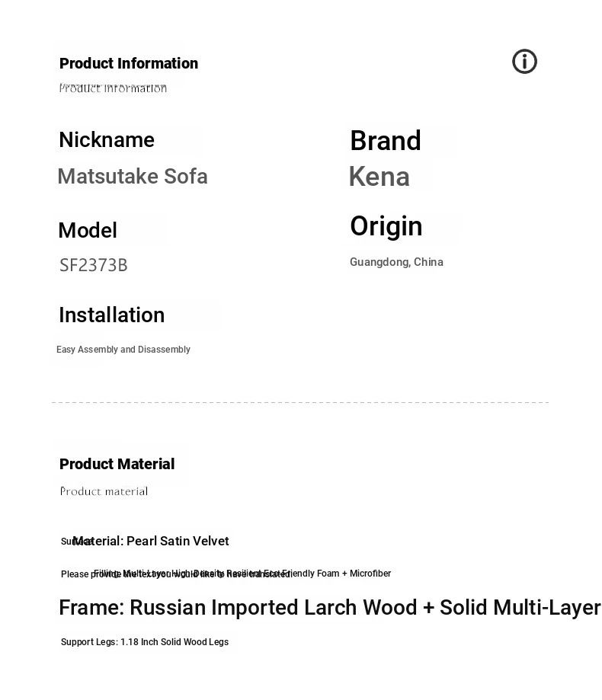The image size is (602, 700).
Task: Click the Model label
Action: [88, 230]
